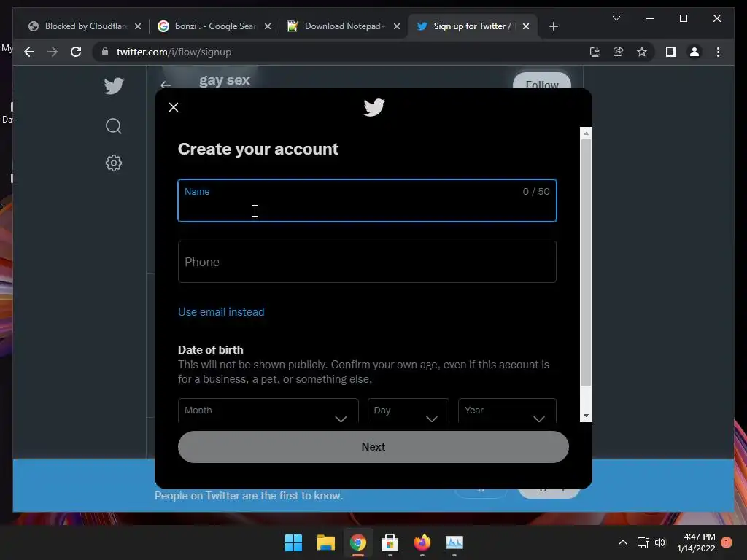This screenshot has height=560, width=747.
Task: Focus the Name input field
Action: pyautogui.click(x=367, y=201)
